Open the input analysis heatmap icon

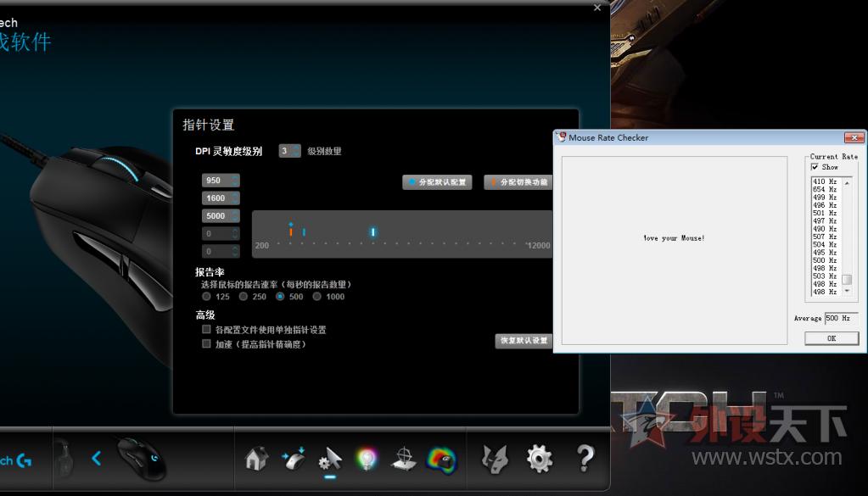[441, 460]
